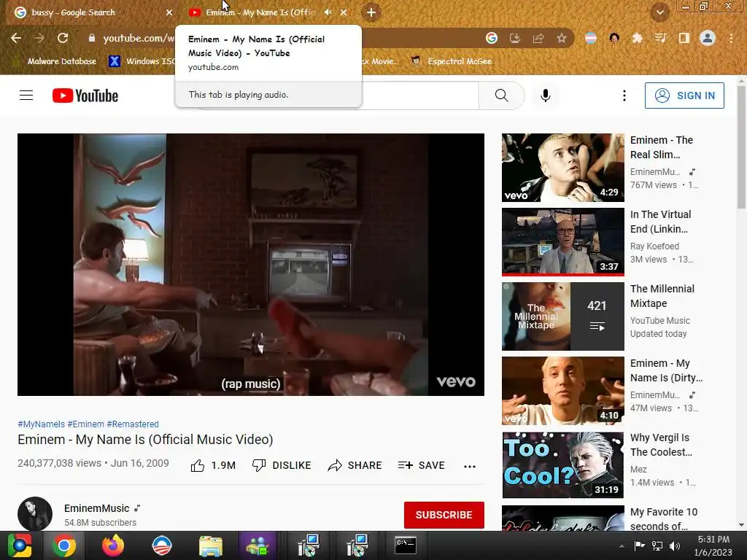Open the media controls toolbar icon
The image size is (747, 560).
(660, 38)
